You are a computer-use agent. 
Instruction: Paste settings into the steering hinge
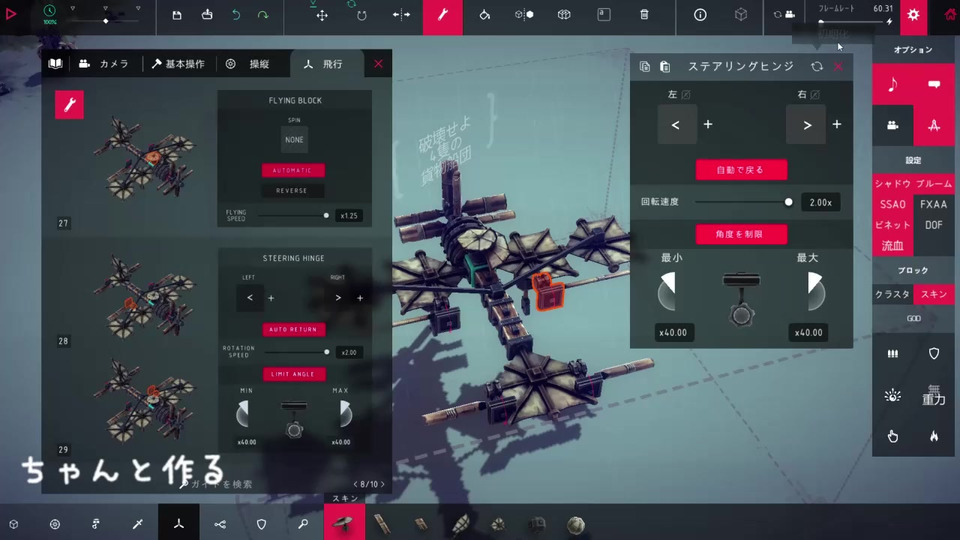pyautogui.click(x=665, y=66)
